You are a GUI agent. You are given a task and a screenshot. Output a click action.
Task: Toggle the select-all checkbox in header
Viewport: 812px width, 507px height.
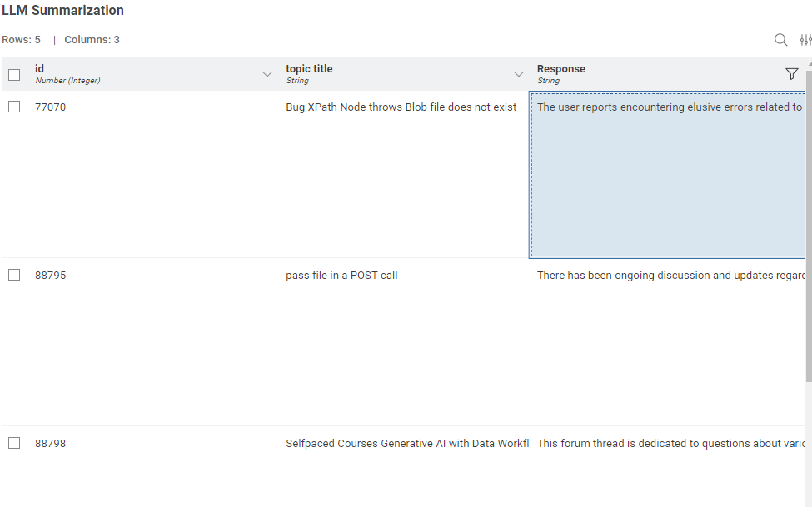[14, 75]
